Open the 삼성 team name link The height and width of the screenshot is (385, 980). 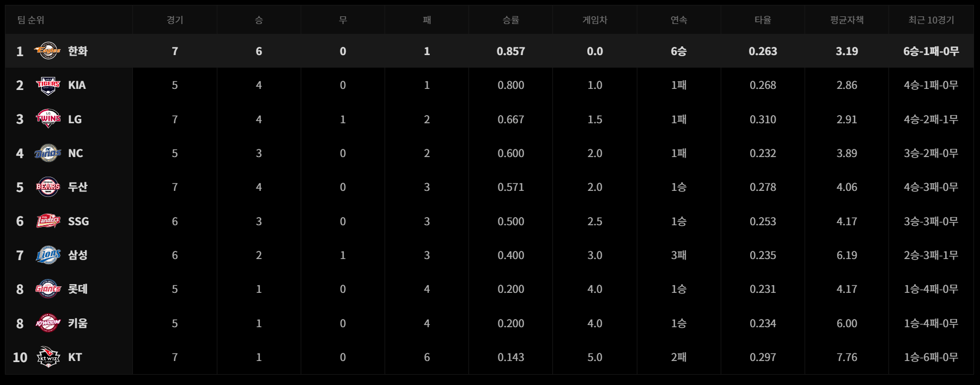(78, 255)
